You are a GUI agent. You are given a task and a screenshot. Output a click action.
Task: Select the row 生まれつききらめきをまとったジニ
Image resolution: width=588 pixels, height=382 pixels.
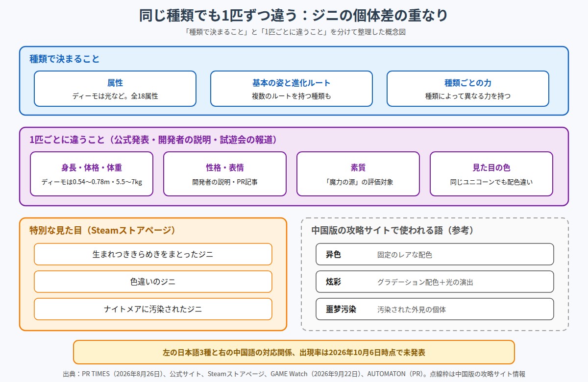click(x=153, y=254)
